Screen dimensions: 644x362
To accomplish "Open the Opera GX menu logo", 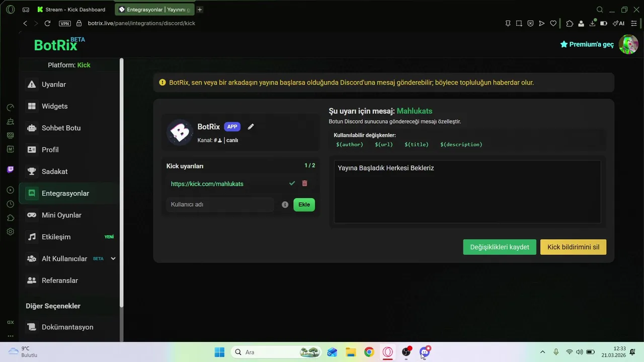I will 10,10.
